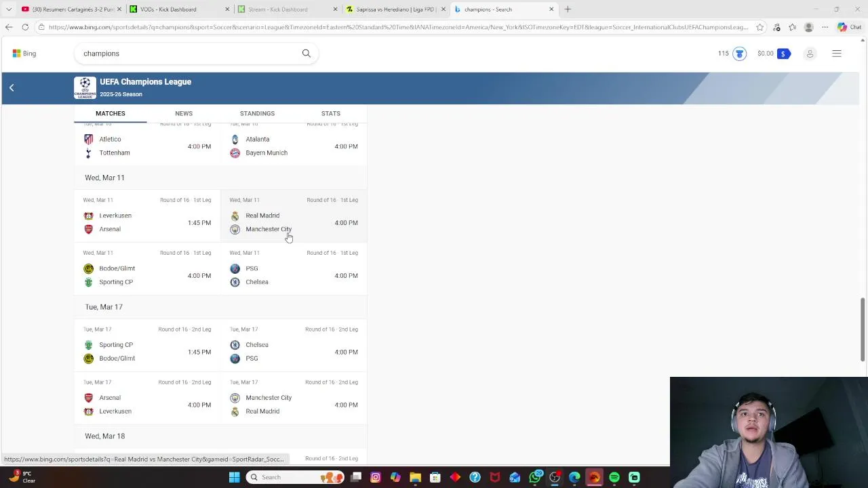The image size is (868, 488).
Task: Click the page vertical scrollbar thumb
Action: 863,329
